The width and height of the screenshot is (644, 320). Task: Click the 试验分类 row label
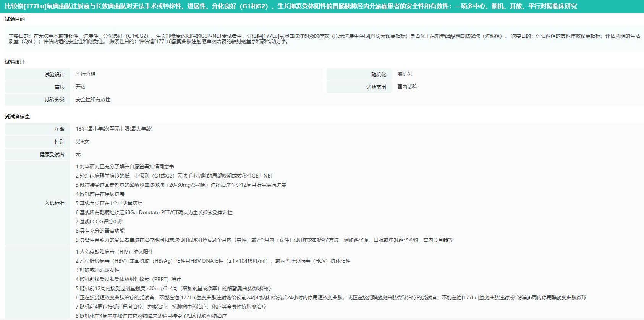tap(54, 100)
